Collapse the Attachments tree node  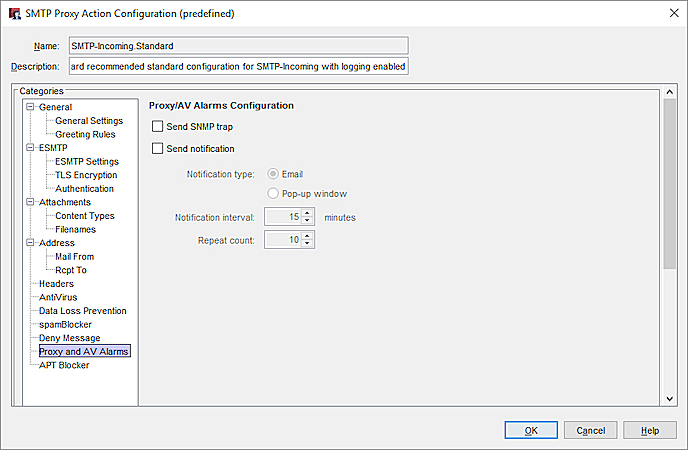(31, 202)
